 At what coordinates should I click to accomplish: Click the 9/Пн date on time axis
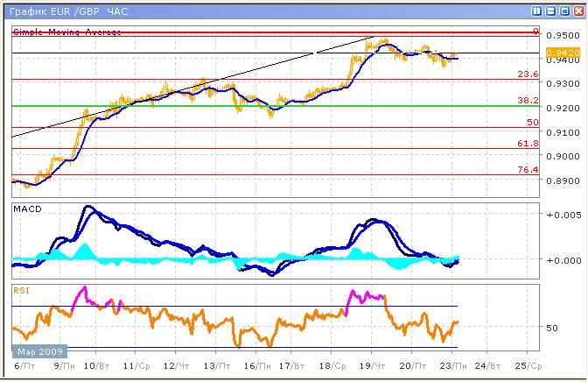[63, 364]
